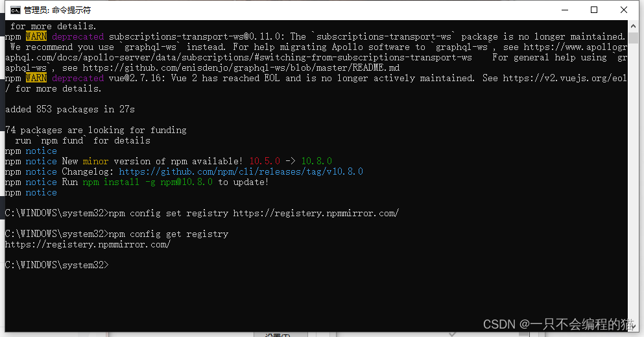This screenshot has height=337, width=644.
Task: Click the red '10.5.0' version number
Action: tap(265, 161)
